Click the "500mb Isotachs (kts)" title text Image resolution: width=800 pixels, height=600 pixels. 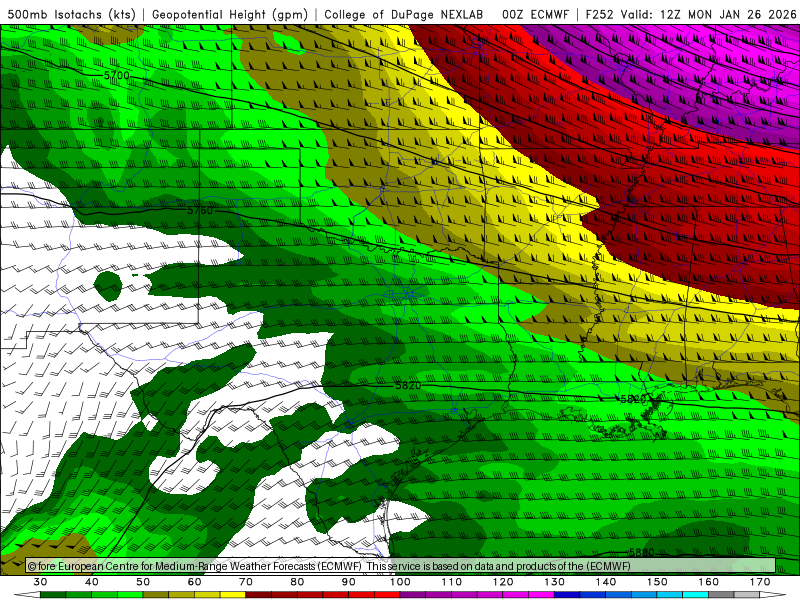72,14
